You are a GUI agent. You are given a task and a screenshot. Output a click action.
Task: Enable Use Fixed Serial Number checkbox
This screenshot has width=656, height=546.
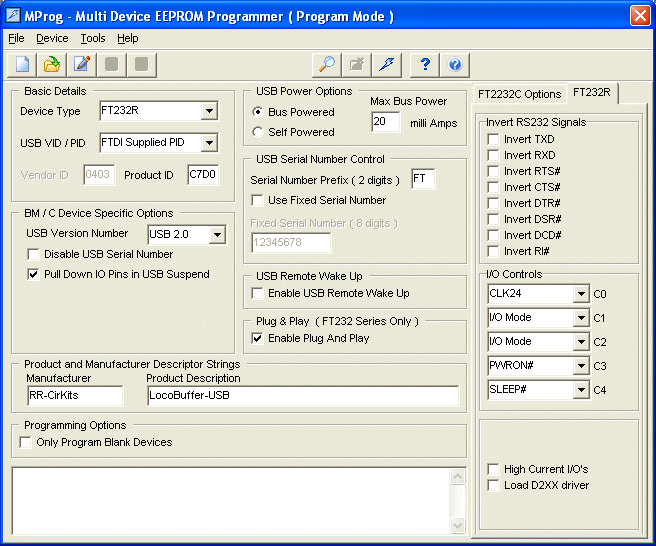pos(257,200)
